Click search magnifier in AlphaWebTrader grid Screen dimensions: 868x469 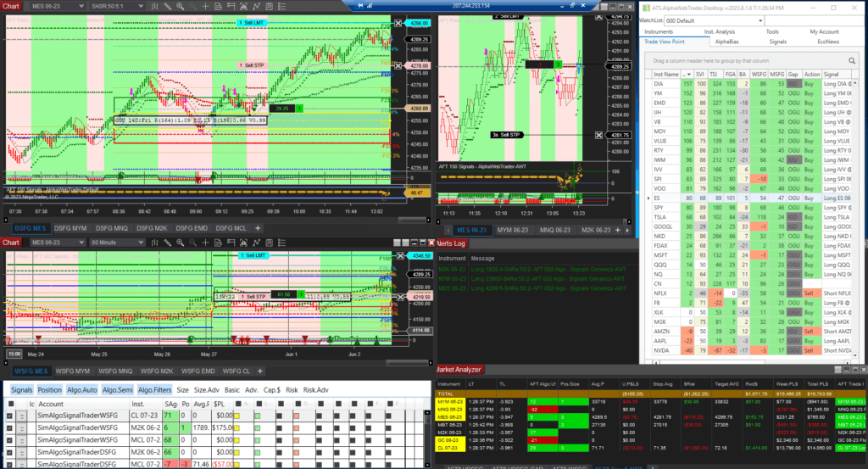tap(852, 61)
